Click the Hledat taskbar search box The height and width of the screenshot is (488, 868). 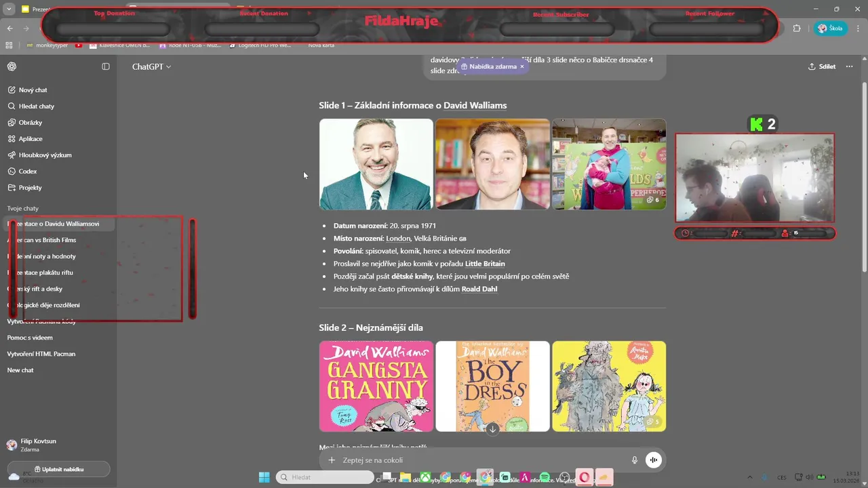click(x=324, y=477)
